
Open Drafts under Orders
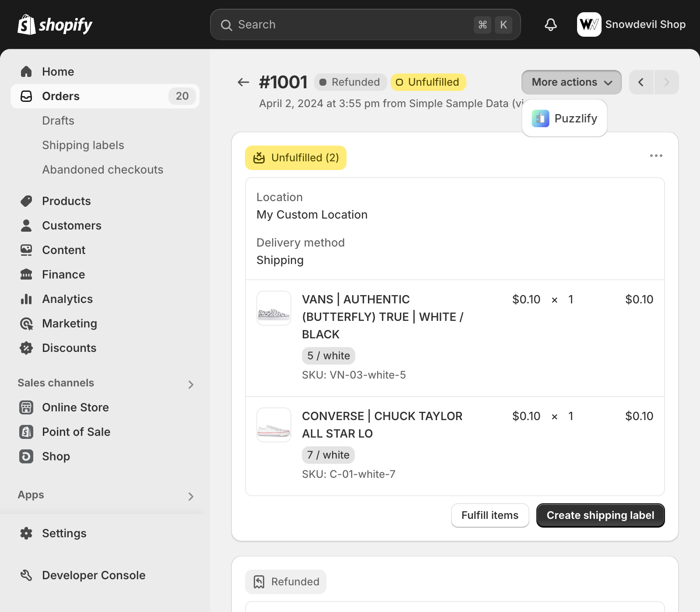coord(58,121)
